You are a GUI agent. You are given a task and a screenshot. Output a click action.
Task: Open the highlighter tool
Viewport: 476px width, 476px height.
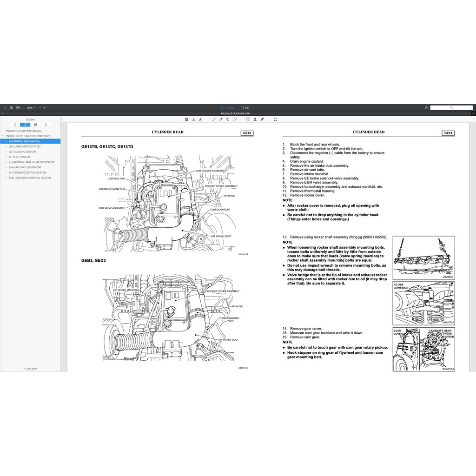pyautogui.click(x=221, y=119)
